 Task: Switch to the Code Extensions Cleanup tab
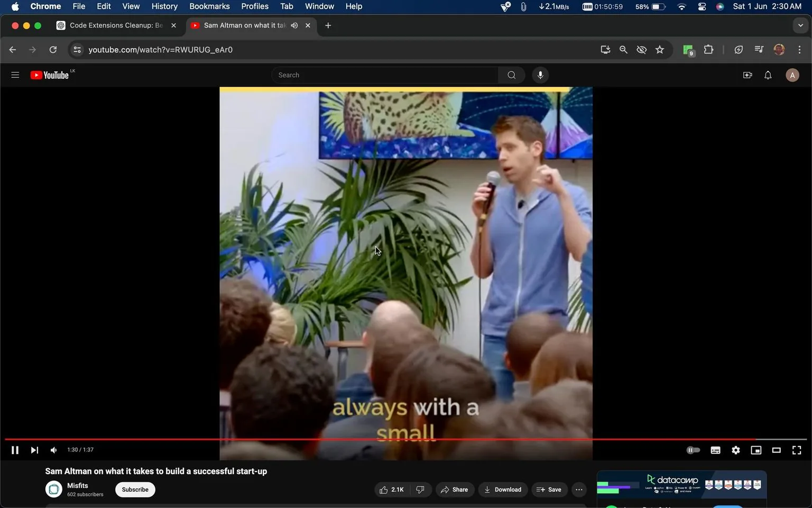coord(114,25)
